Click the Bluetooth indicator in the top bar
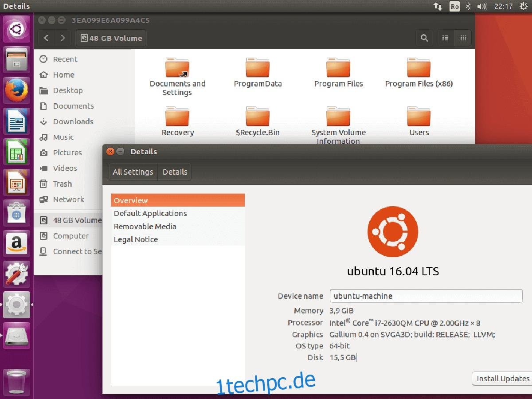This screenshot has width=532, height=399. click(469, 6)
